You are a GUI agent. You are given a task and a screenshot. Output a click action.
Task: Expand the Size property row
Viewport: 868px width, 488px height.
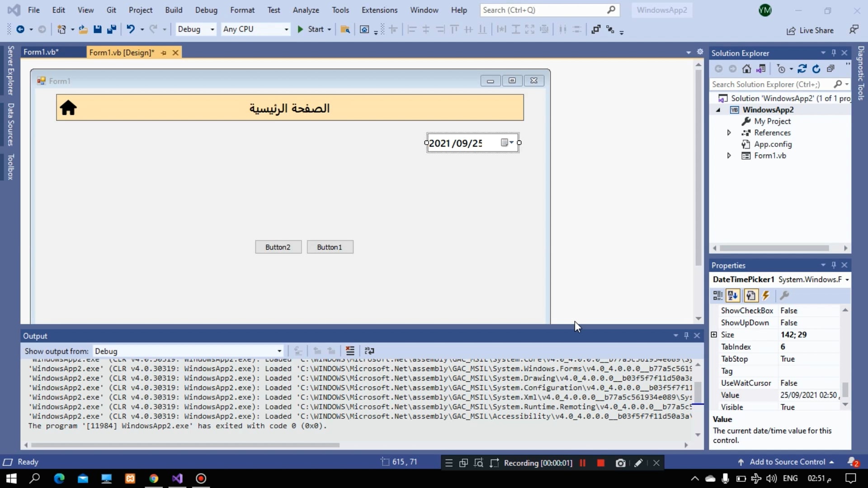coord(714,334)
